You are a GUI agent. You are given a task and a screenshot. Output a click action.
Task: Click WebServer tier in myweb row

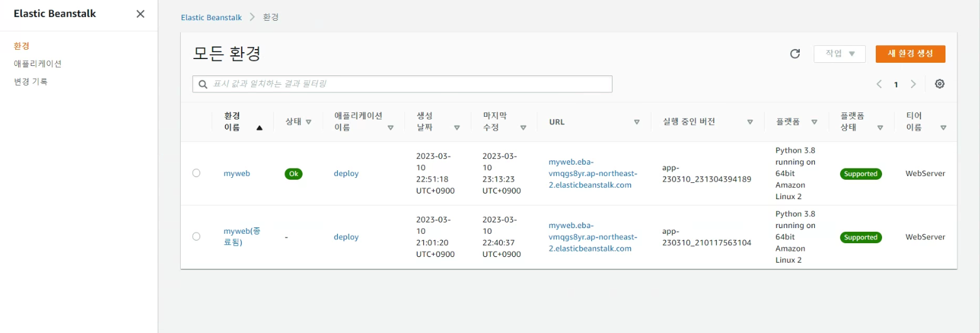[x=925, y=173]
